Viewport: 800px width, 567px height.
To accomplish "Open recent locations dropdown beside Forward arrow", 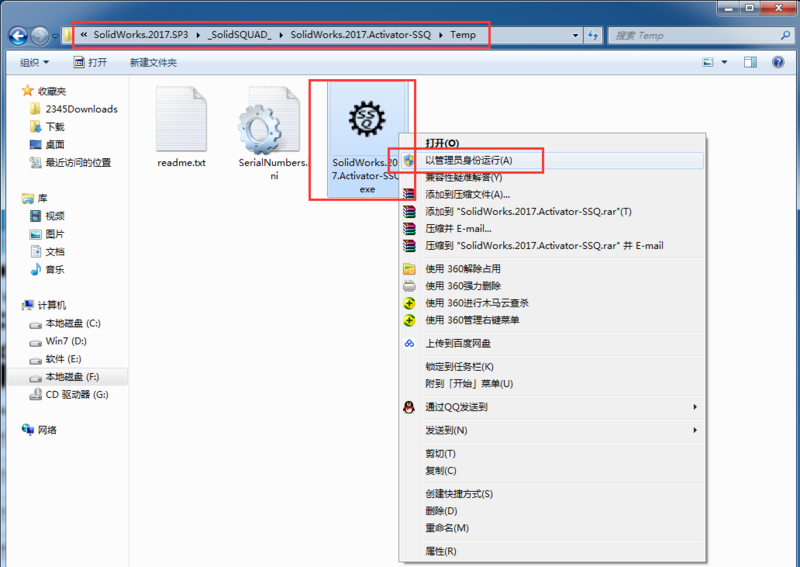I will 55,36.
